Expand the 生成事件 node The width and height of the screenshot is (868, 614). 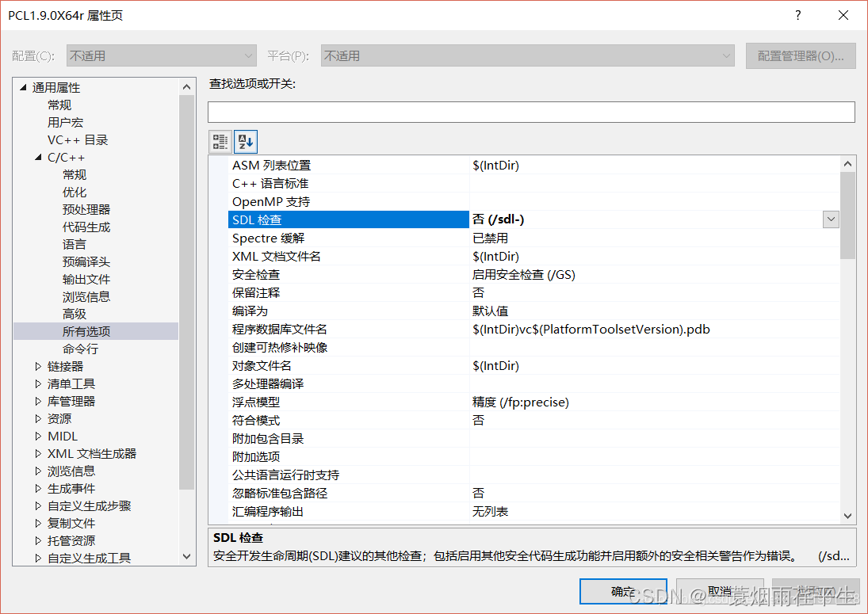(38, 489)
